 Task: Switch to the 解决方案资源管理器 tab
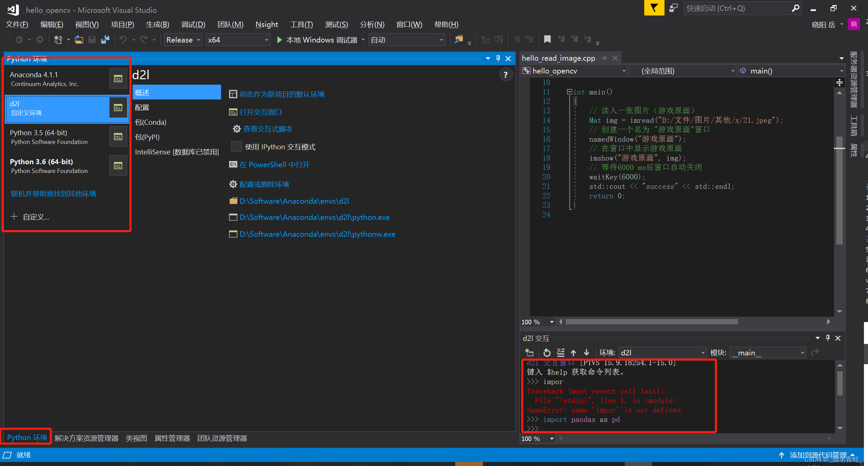(x=86, y=438)
